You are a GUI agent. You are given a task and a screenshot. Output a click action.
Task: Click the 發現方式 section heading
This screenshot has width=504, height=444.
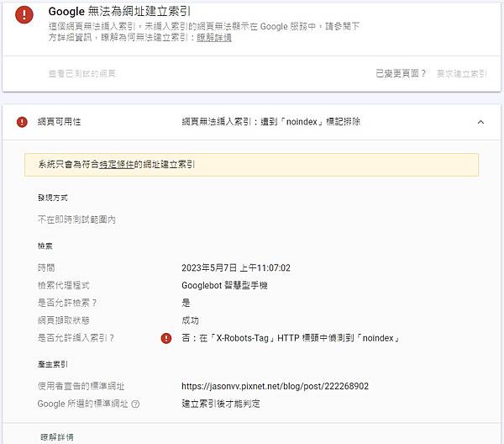pyautogui.click(x=53, y=198)
